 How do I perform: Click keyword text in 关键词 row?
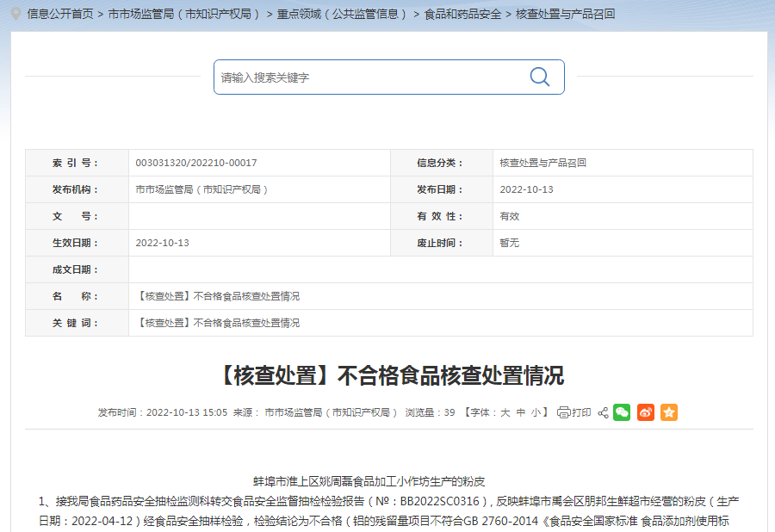[x=218, y=323]
